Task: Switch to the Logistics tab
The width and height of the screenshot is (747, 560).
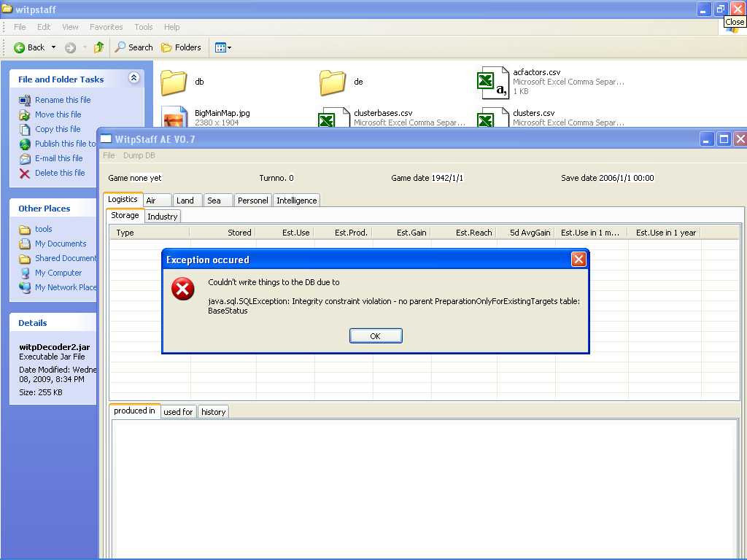Action: click(x=123, y=200)
